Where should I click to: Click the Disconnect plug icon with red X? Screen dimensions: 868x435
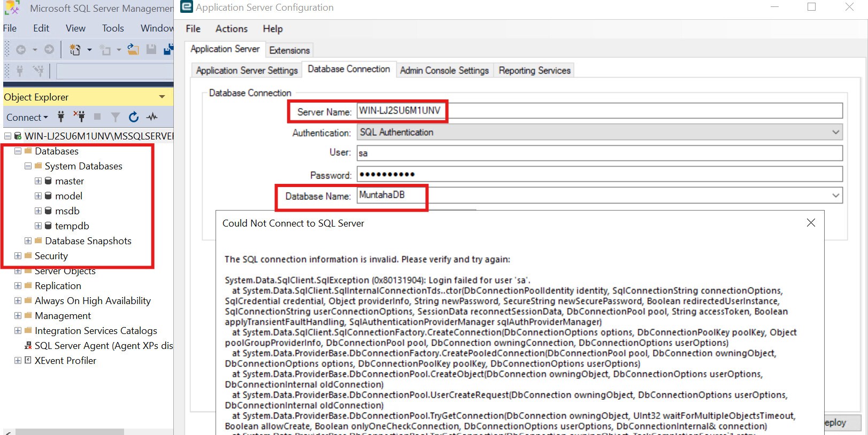[79, 116]
